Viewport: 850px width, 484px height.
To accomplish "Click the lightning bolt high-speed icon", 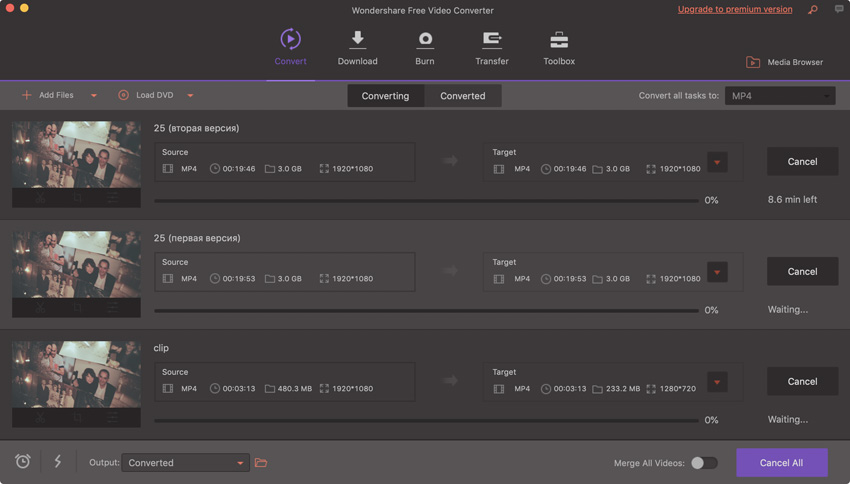I will pyautogui.click(x=57, y=461).
